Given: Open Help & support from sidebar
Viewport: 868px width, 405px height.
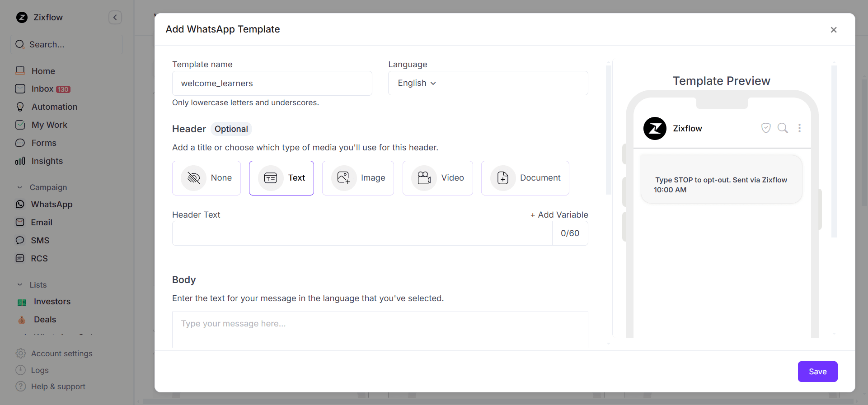Looking at the screenshot, I should tap(58, 386).
